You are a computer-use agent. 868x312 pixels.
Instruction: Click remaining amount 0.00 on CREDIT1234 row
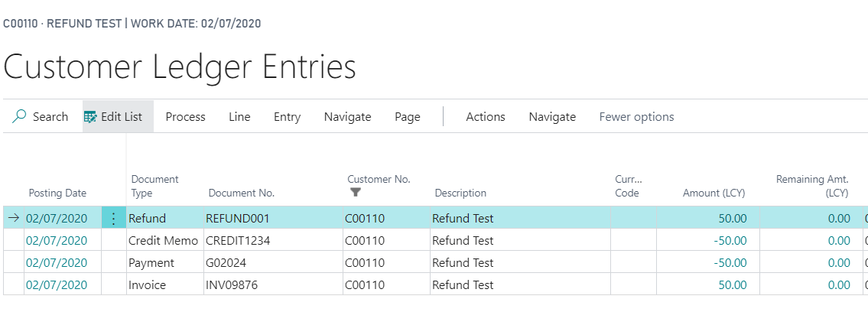[839, 241]
